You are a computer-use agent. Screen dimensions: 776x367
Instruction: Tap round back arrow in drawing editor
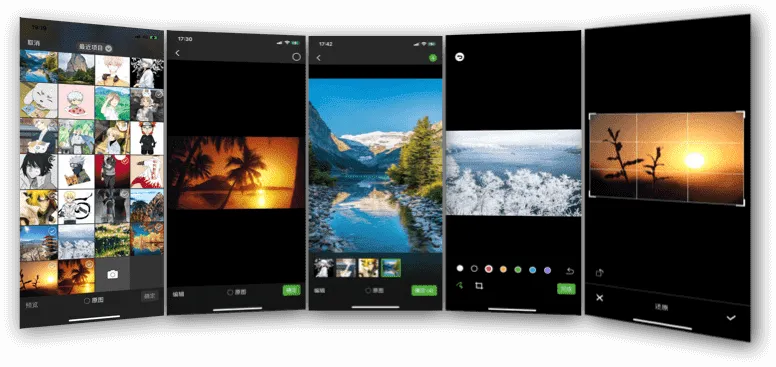(460, 57)
